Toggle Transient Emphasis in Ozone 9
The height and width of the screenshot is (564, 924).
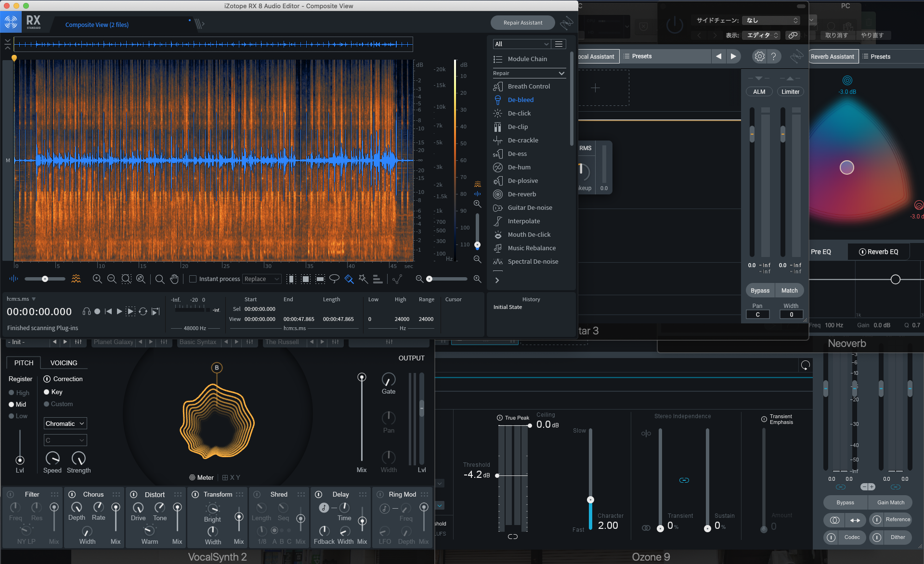point(764,419)
